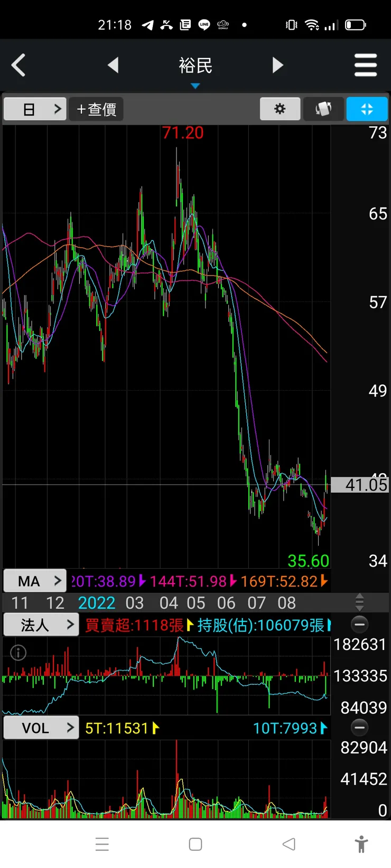The width and height of the screenshot is (391, 868).
Task: Collapse the VOL panel with minus button
Action: click(x=360, y=728)
